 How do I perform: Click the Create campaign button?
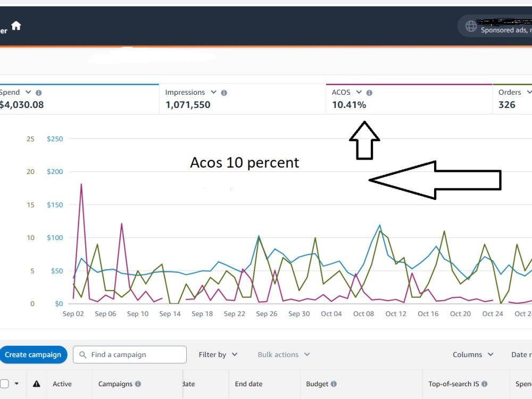[x=33, y=354]
